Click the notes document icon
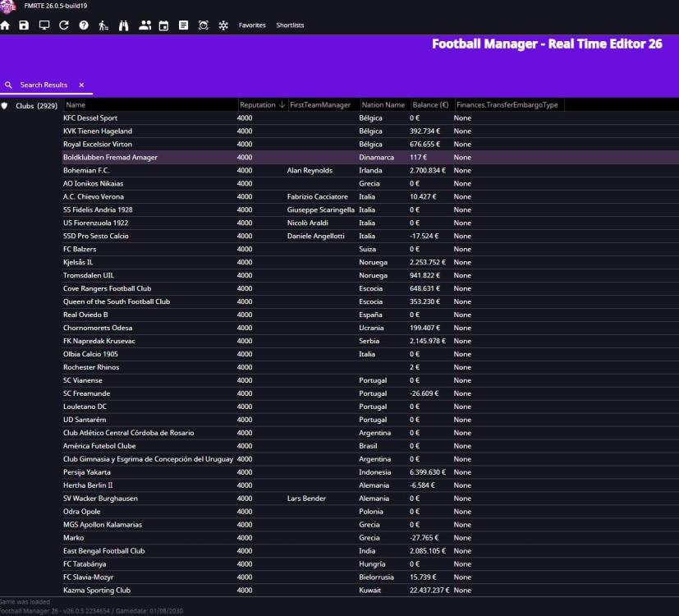 click(x=183, y=25)
